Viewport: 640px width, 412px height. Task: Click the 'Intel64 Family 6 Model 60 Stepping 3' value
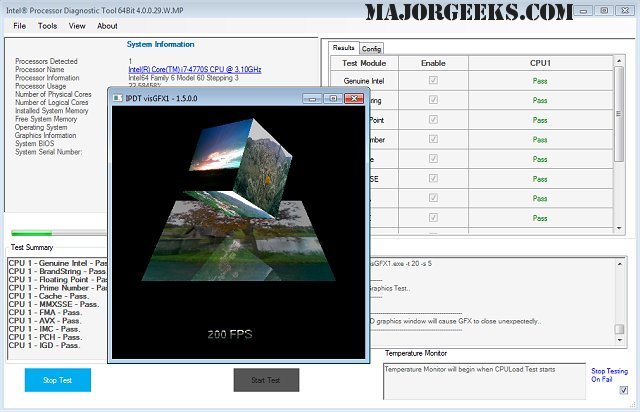point(183,78)
